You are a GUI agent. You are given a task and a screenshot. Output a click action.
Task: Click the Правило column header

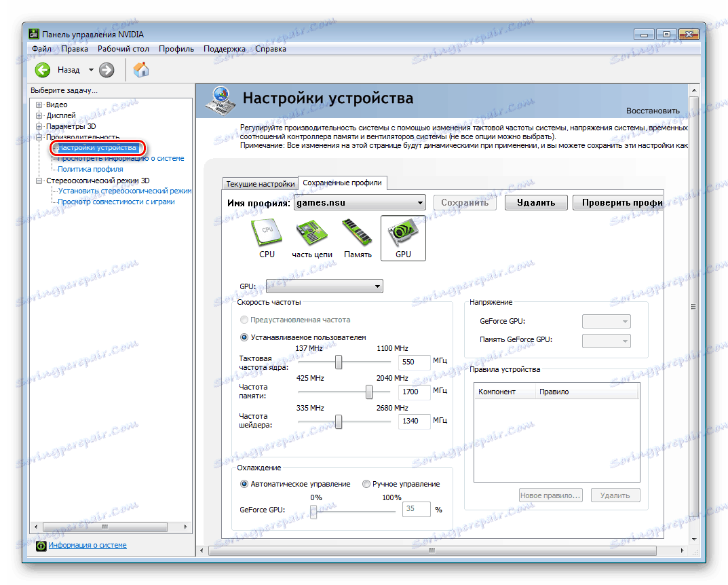(x=588, y=392)
